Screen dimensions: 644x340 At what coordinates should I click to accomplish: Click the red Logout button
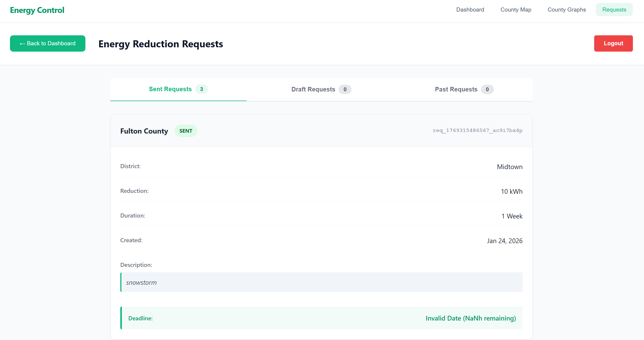pyautogui.click(x=613, y=43)
